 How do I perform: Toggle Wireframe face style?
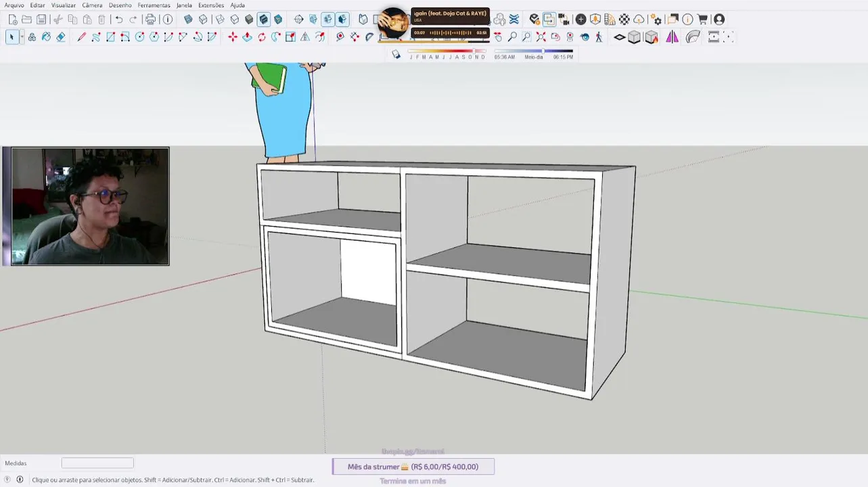220,20
